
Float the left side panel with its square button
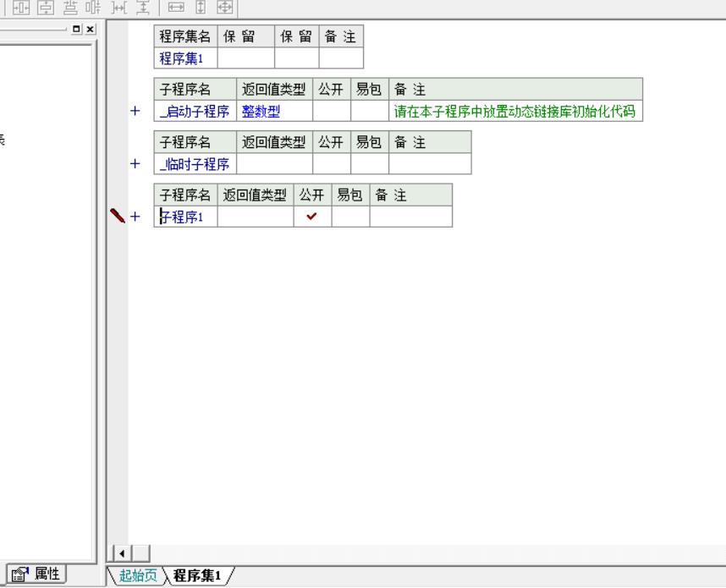coord(76,29)
